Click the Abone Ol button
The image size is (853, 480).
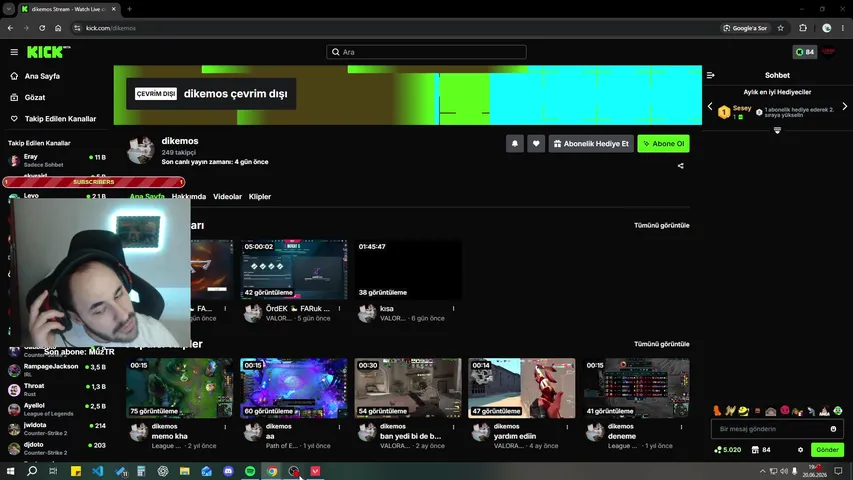tap(663, 144)
